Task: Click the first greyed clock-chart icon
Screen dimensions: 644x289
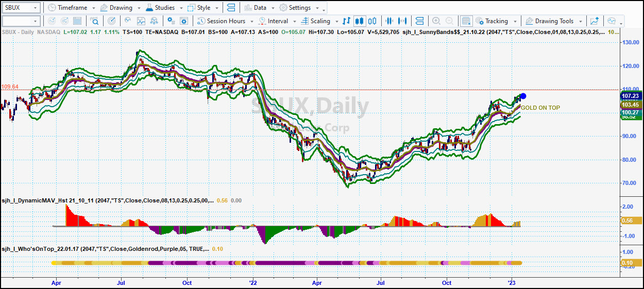Action: 51,21
